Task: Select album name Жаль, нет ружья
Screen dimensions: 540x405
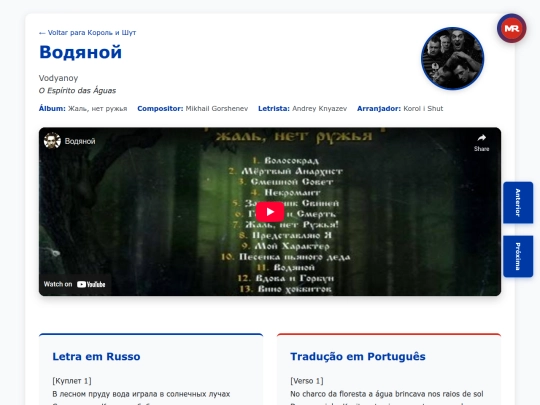Action: tap(97, 109)
